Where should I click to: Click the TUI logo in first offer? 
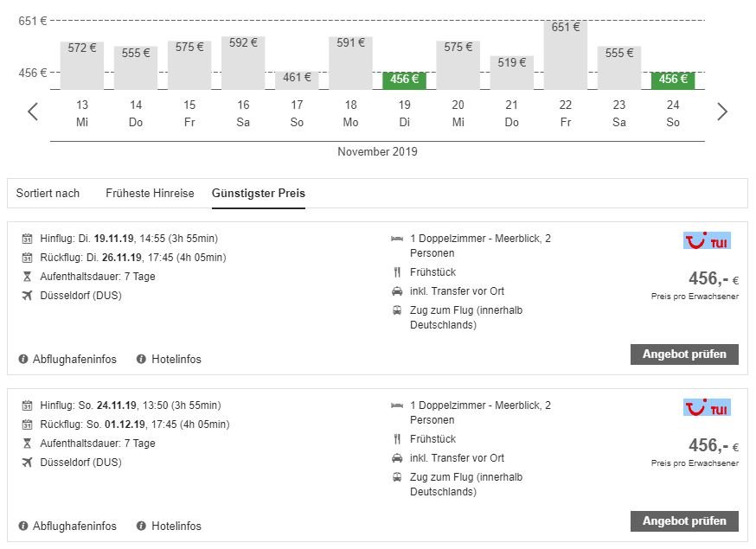(706, 240)
